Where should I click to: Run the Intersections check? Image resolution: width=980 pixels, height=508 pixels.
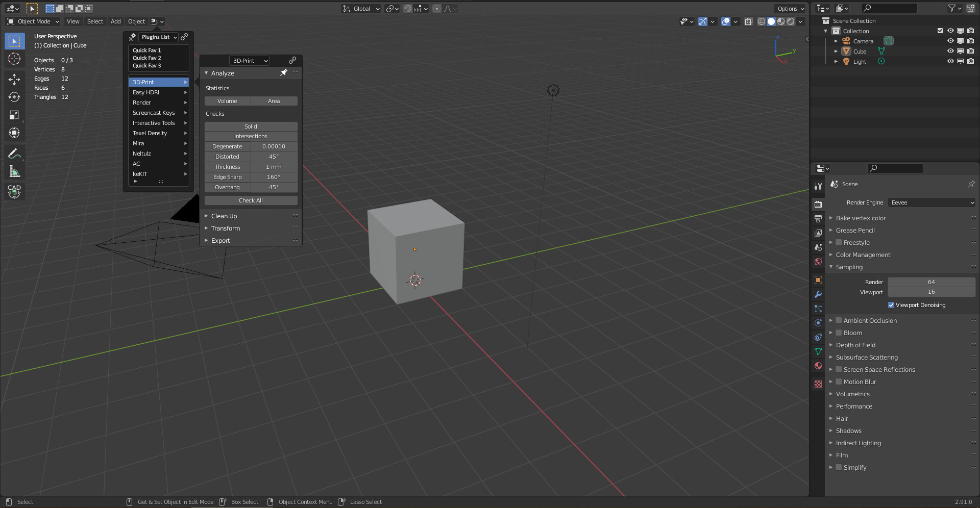pyautogui.click(x=251, y=136)
